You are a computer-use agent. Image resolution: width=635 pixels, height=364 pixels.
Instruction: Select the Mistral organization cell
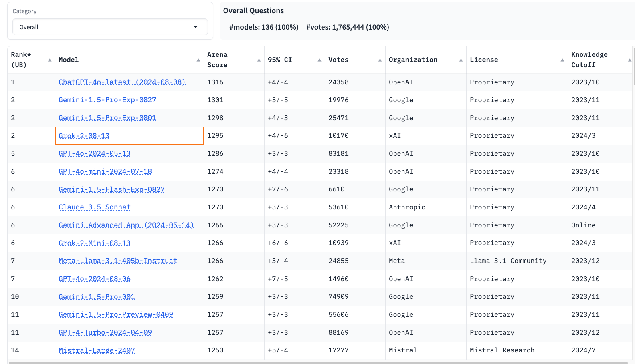426,350
